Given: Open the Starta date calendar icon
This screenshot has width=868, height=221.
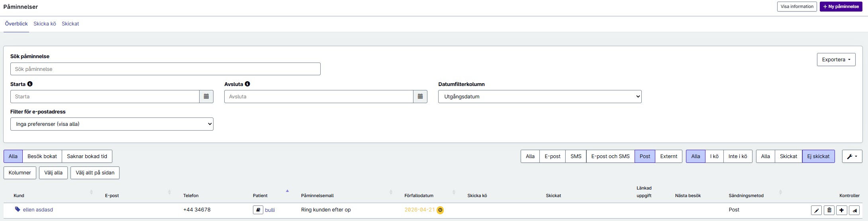Looking at the screenshot, I should point(206,96).
